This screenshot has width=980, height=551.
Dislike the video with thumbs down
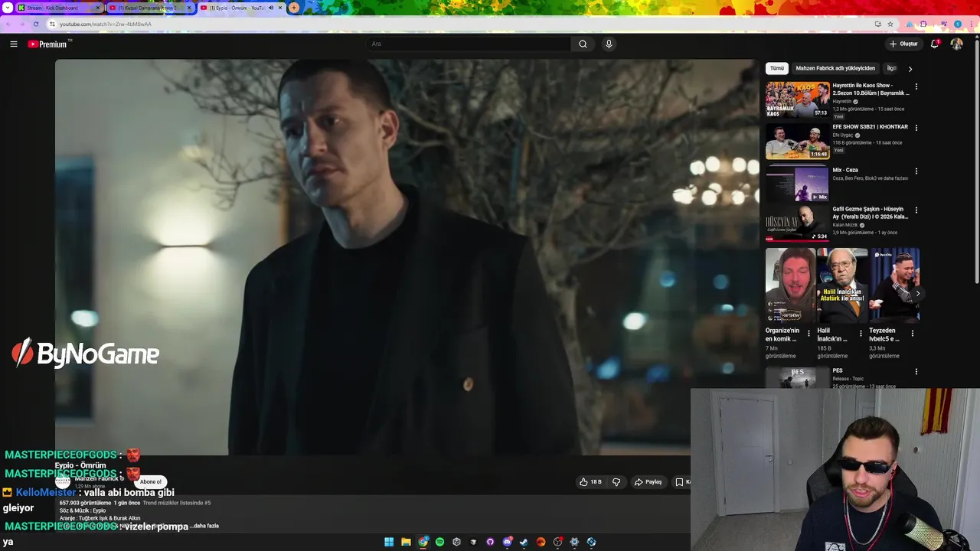click(616, 482)
